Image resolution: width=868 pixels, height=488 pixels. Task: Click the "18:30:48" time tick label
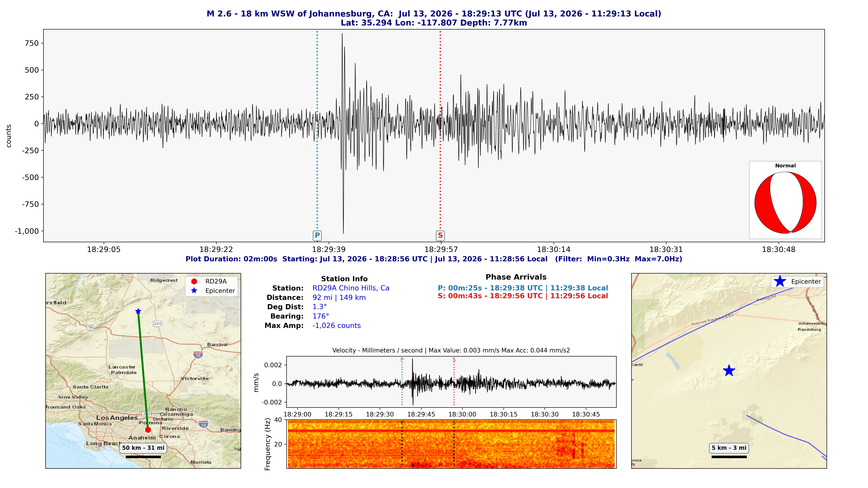[779, 250]
